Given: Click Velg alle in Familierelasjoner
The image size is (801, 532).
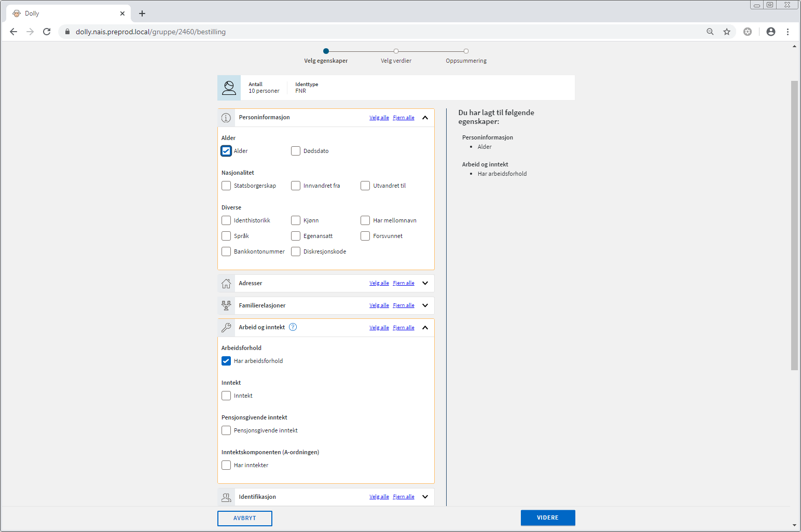Looking at the screenshot, I should pos(379,305).
